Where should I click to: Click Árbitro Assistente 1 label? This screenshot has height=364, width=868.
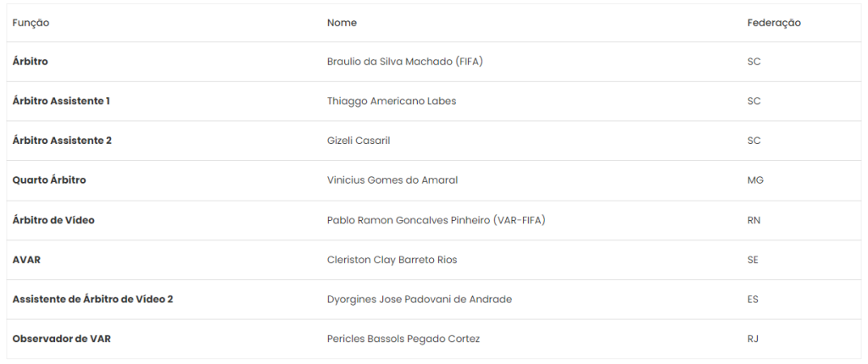(61, 101)
